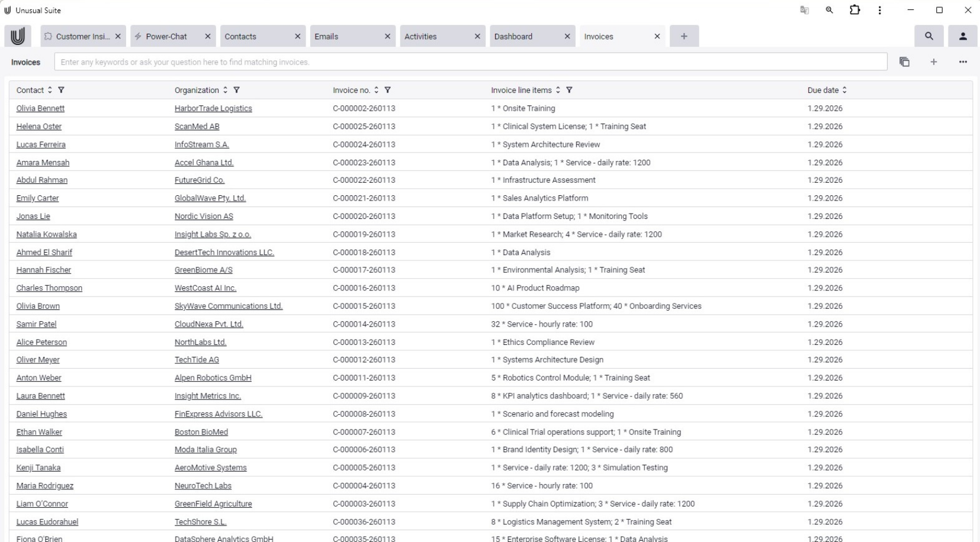Open contact Olivia Bennett

(x=40, y=108)
